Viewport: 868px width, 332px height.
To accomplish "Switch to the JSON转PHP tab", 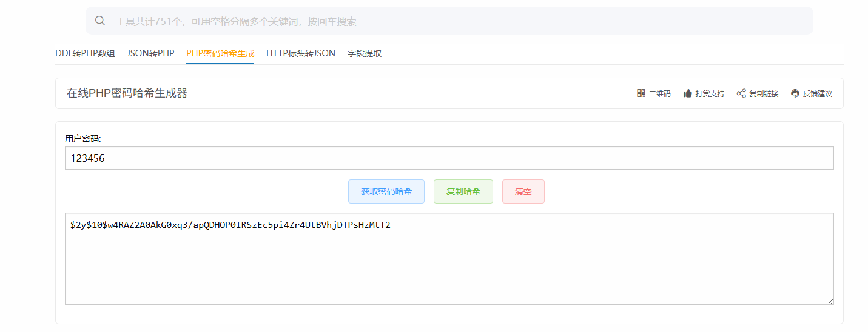I will 150,53.
